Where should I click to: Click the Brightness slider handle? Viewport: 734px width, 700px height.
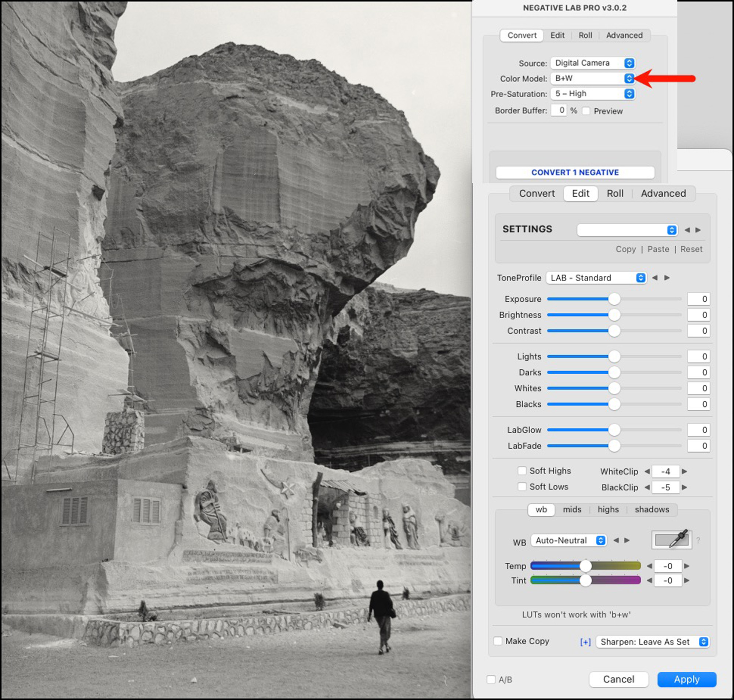point(614,315)
